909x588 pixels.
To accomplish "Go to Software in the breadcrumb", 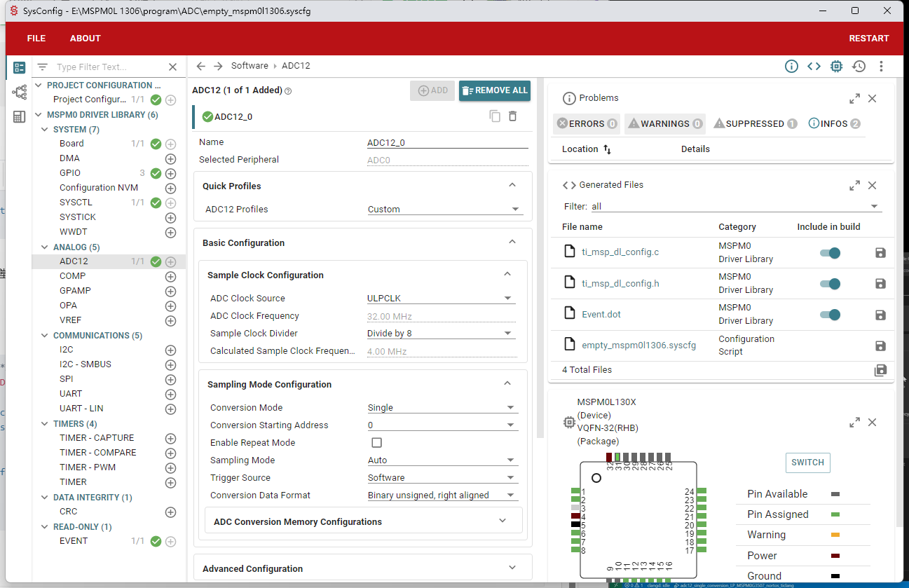I will tap(250, 66).
